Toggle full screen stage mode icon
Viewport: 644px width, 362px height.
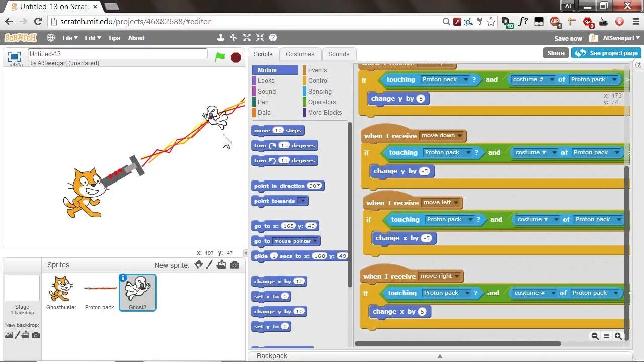tap(14, 56)
